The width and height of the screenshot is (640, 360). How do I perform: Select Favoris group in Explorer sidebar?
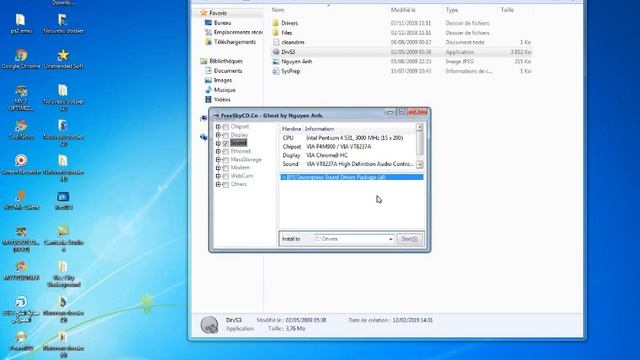[x=213, y=13]
